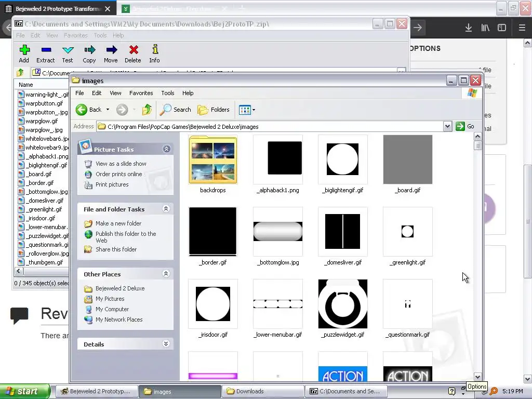Click the Back button in images window
Image resolution: width=532 pixels, height=399 pixels.
(88, 110)
